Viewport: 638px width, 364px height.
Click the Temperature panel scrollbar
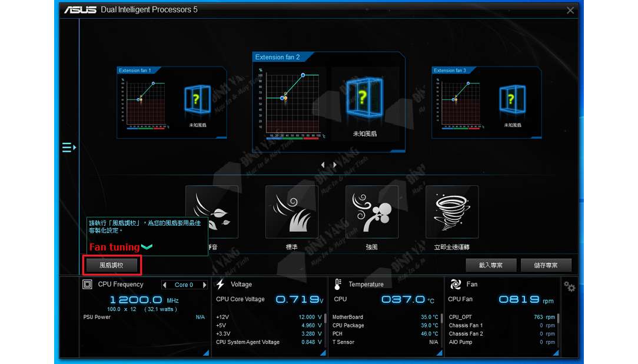[x=441, y=318]
